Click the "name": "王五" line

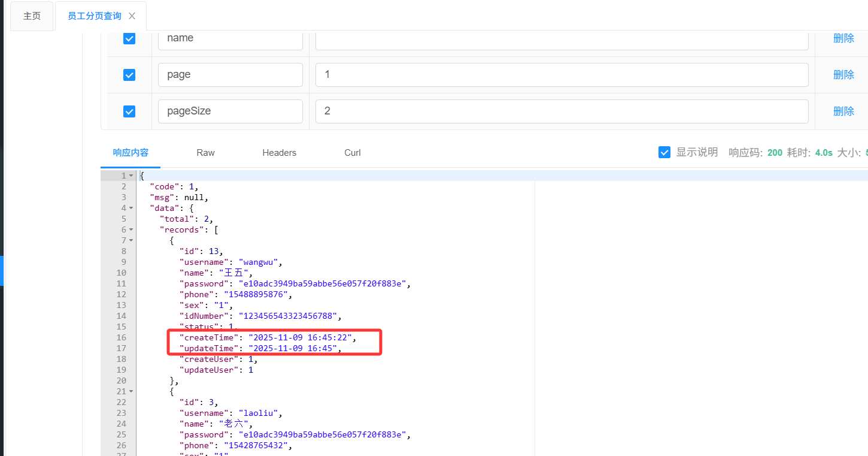[216, 273]
